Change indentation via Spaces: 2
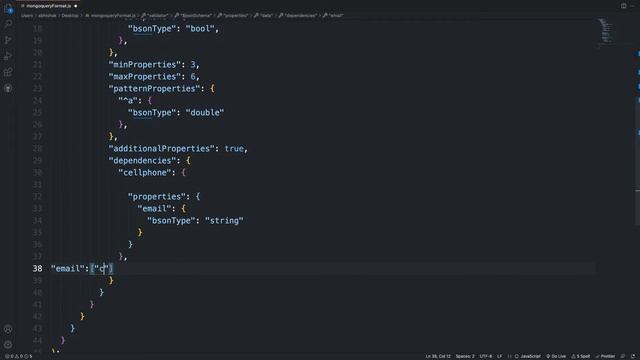 465,356
